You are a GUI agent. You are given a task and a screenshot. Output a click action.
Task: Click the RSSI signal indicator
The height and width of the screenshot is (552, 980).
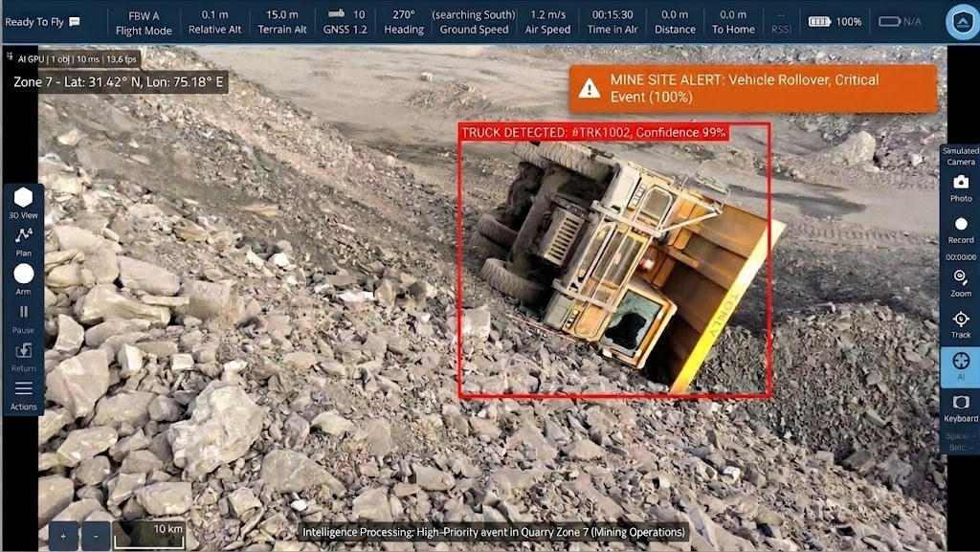781,22
